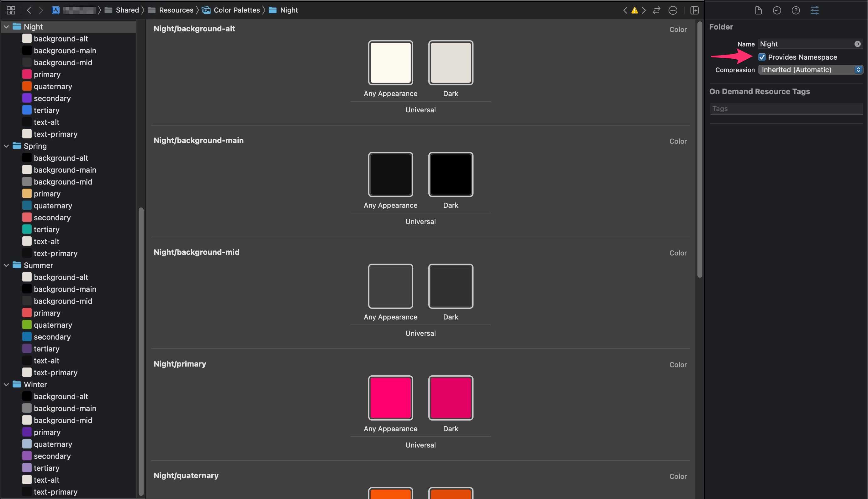Image resolution: width=868 pixels, height=499 pixels.
Task: Click the related items grid icon
Action: (x=11, y=10)
